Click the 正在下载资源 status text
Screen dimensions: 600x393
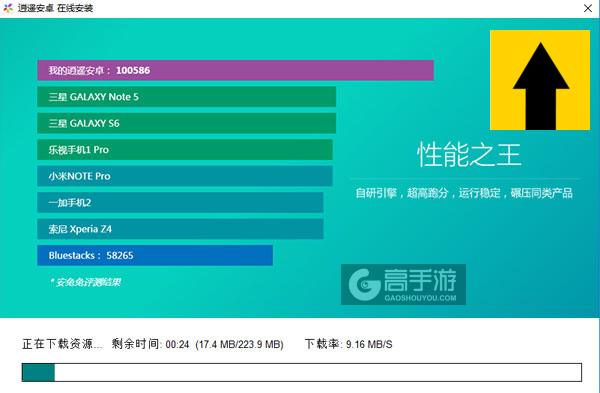[62, 344]
